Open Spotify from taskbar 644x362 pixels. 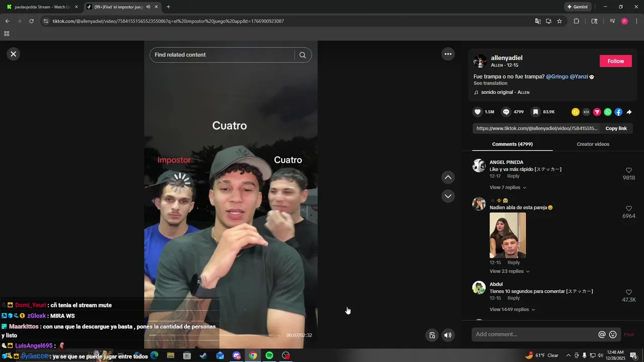269,355
